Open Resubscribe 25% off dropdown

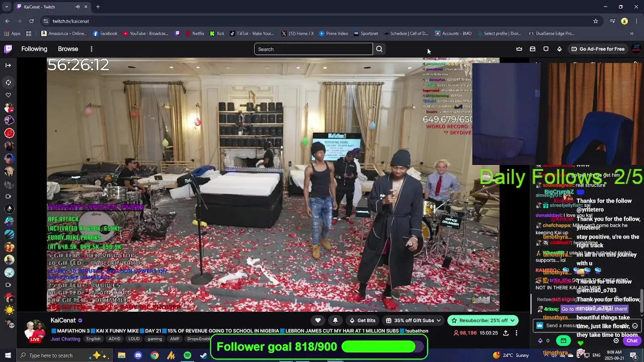pos(482,320)
